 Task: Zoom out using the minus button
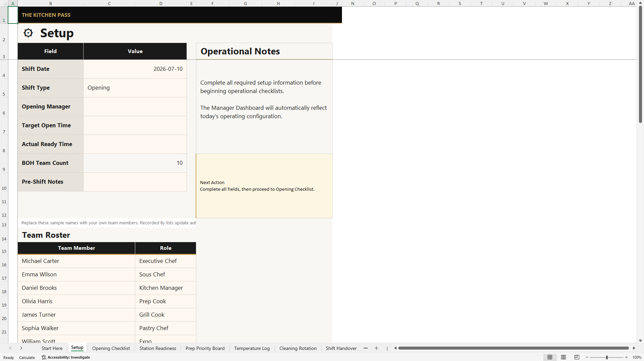pos(587,357)
